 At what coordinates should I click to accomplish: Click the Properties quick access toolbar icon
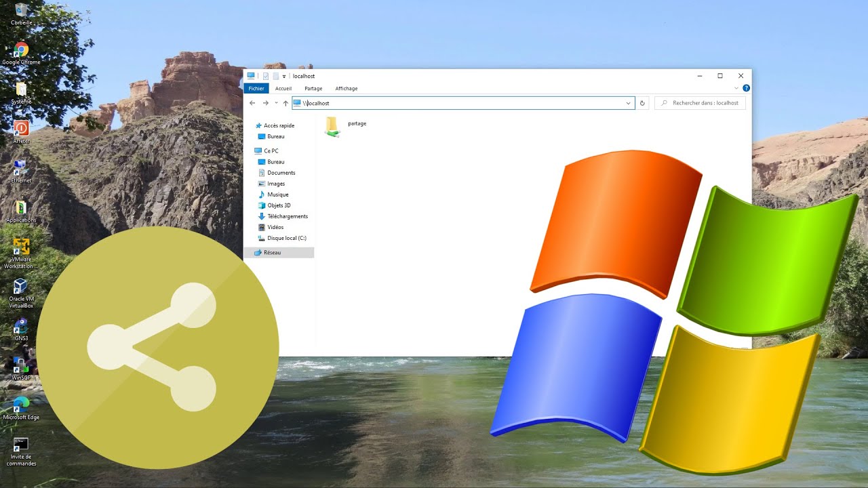(x=266, y=76)
